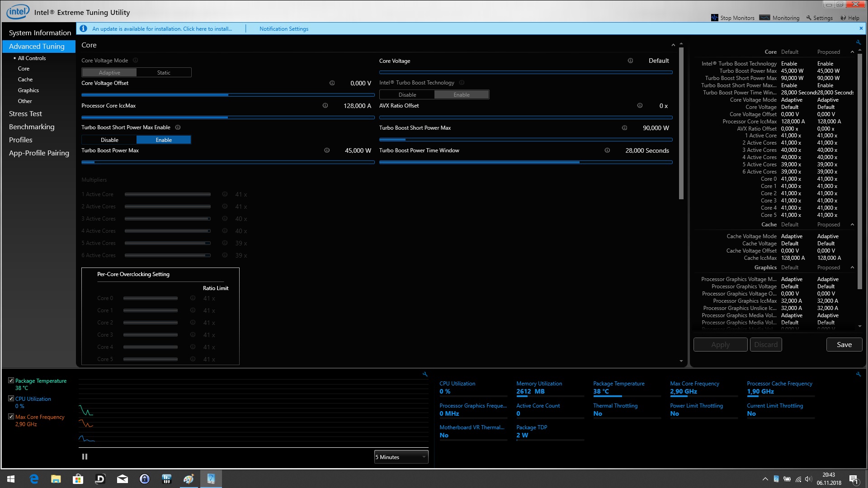Pause the monitoring graph
The width and height of the screenshot is (868, 488).
[x=85, y=457]
